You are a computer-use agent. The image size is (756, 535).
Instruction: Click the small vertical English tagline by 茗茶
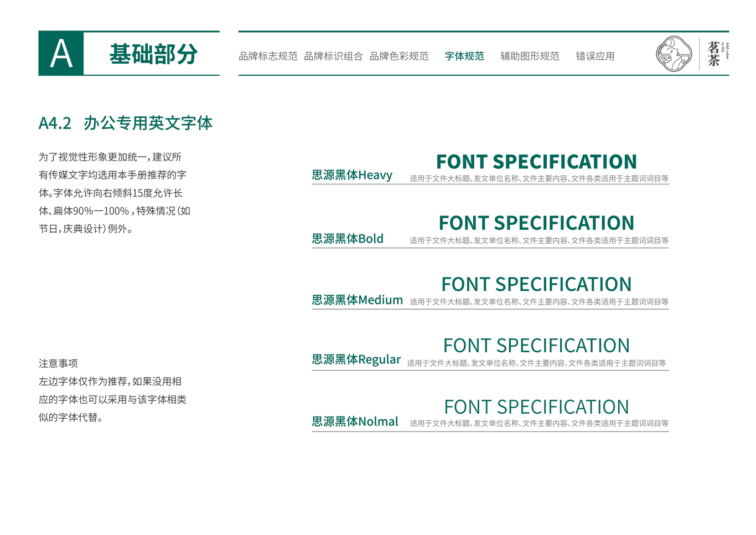(726, 50)
